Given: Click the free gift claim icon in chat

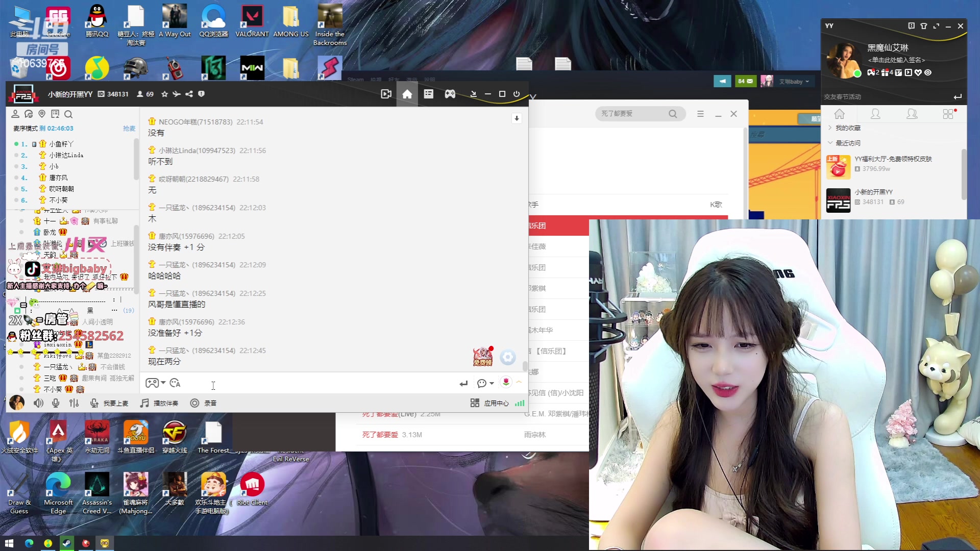Looking at the screenshot, I should click(482, 356).
